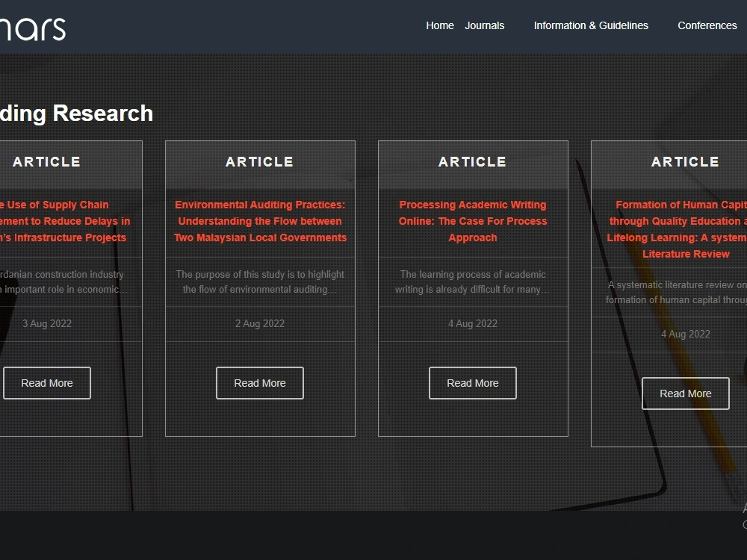Click ARTICLE label on Environmental Auditing card
Screen dimensions: 747x560
tap(260, 162)
